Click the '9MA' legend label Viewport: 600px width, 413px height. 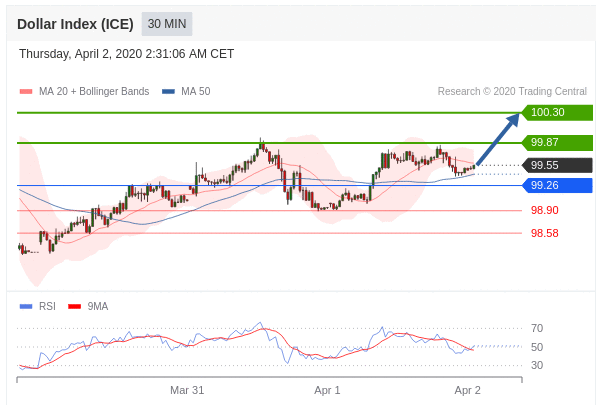pyautogui.click(x=98, y=307)
